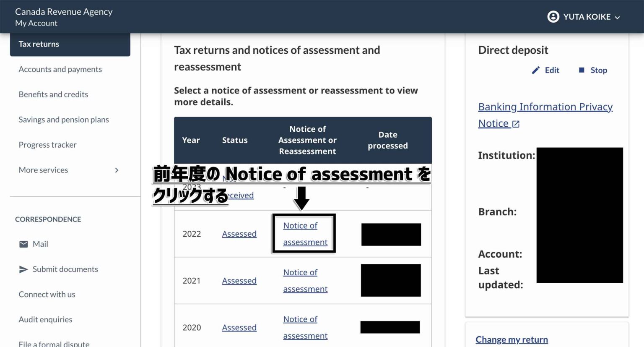Click Savings and pension plans
The width and height of the screenshot is (644, 347).
(x=63, y=120)
